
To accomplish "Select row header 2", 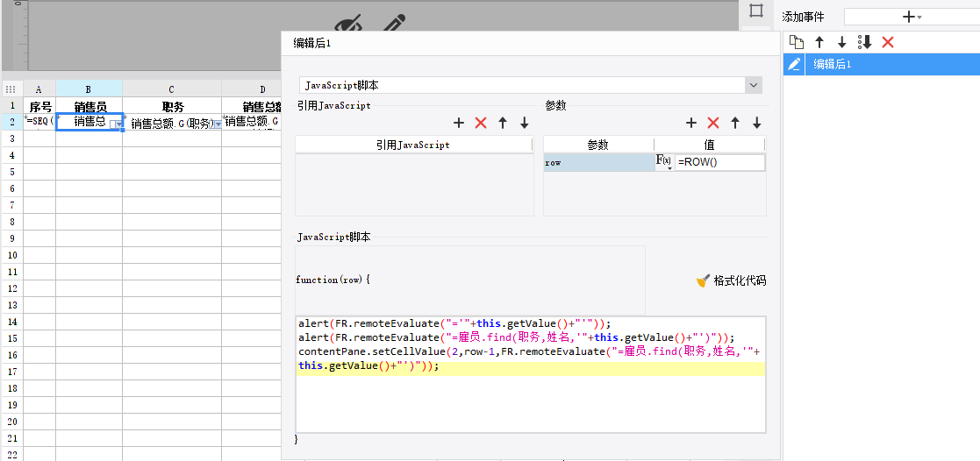I will coord(11,122).
